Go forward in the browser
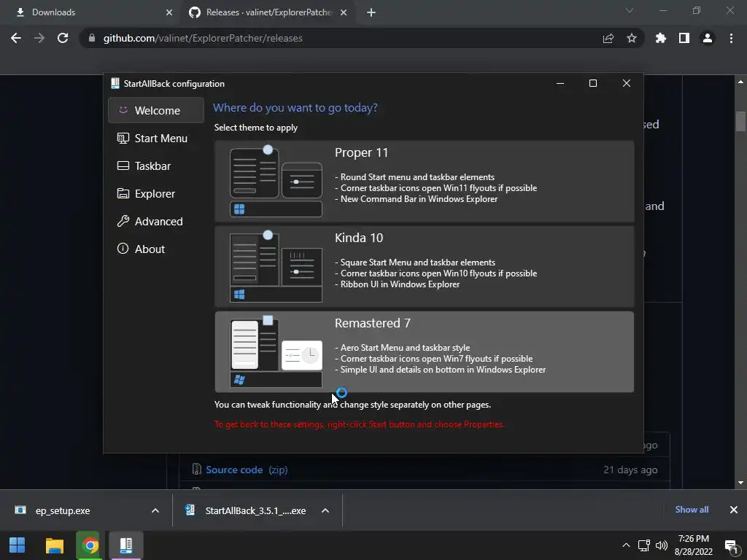 click(39, 38)
